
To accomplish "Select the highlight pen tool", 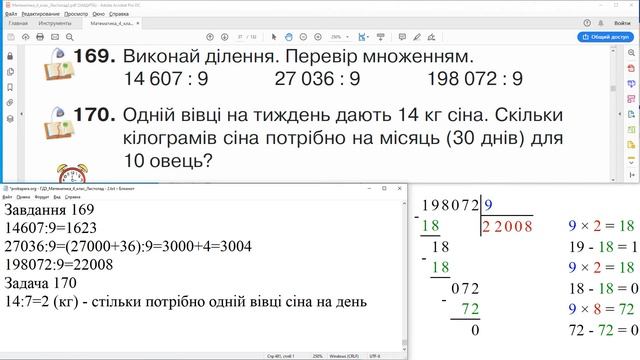I will pos(417,37).
